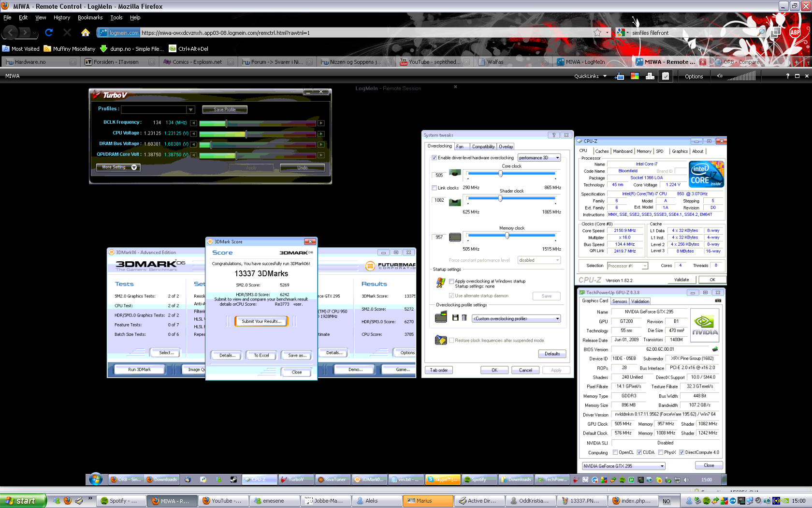Go to Firefox home page icon

[86, 32]
